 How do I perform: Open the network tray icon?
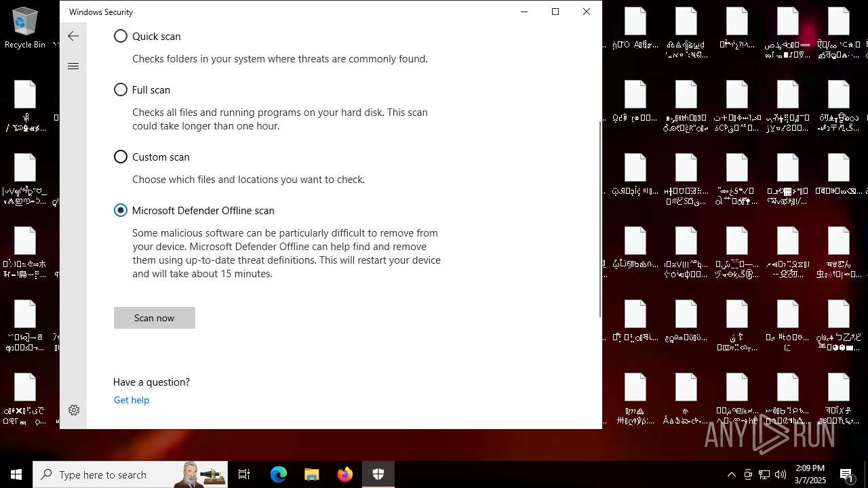764,474
